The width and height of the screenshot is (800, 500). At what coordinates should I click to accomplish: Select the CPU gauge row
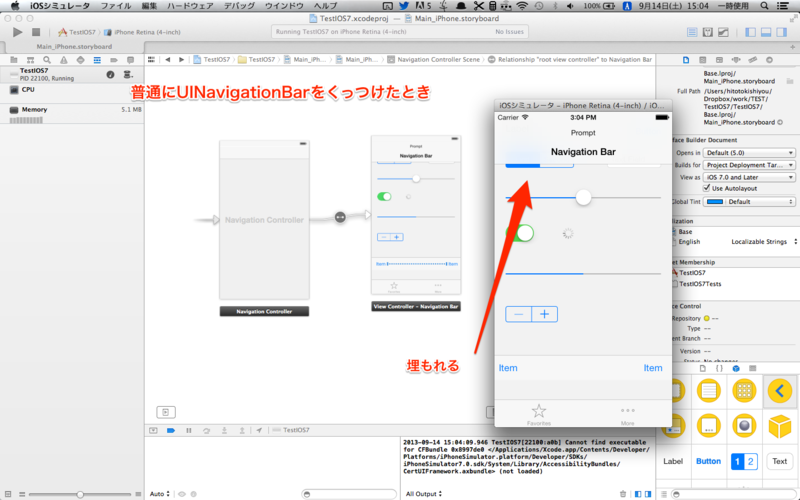[x=72, y=90]
